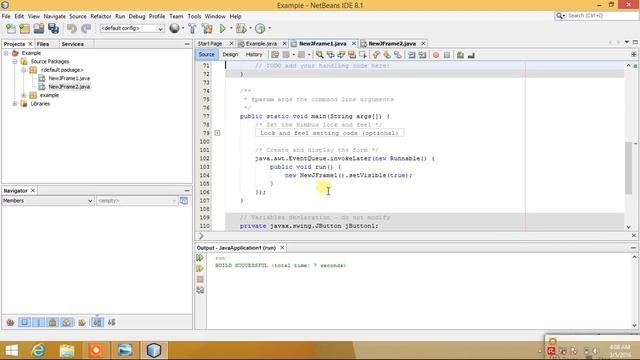Open the Start Page tab
Viewport: 640px width, 360px height.
click(x=210, y=43)
